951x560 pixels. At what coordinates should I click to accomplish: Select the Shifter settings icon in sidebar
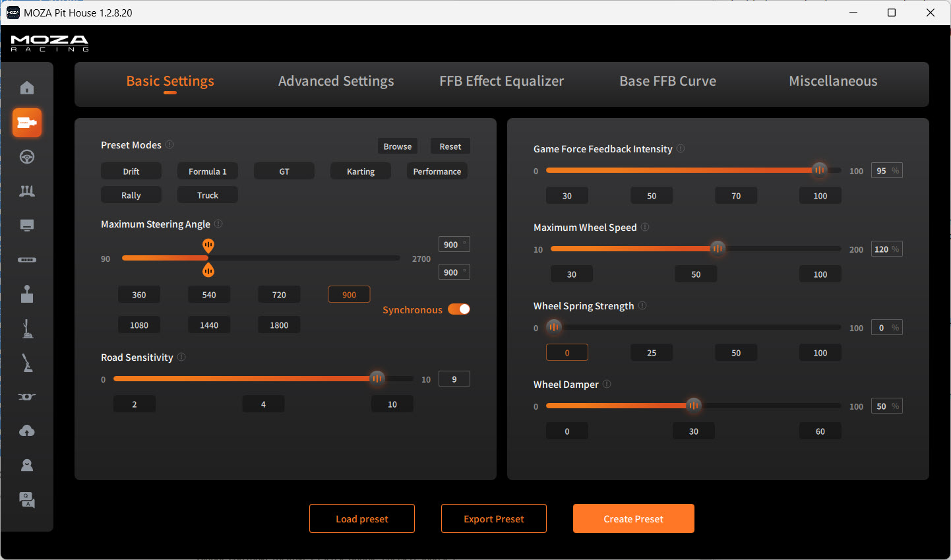[x=27, y=294]
